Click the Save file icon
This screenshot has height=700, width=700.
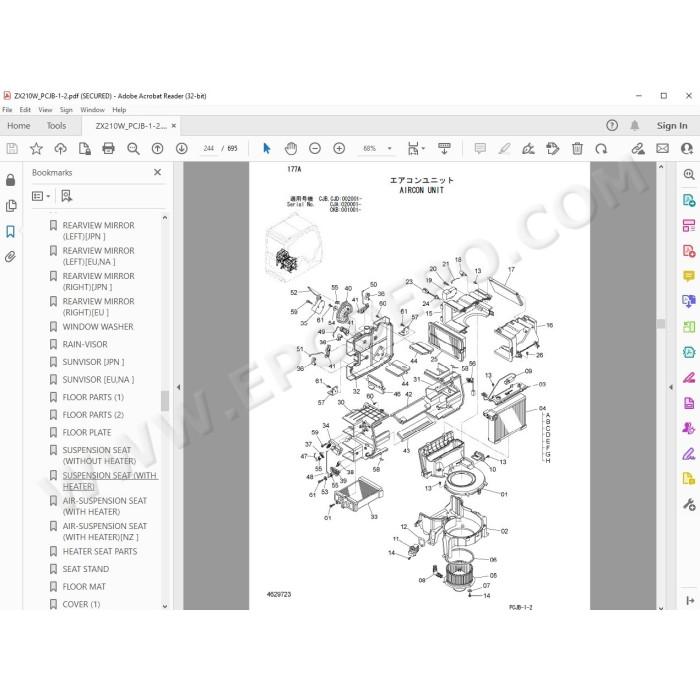coord(12,148)
